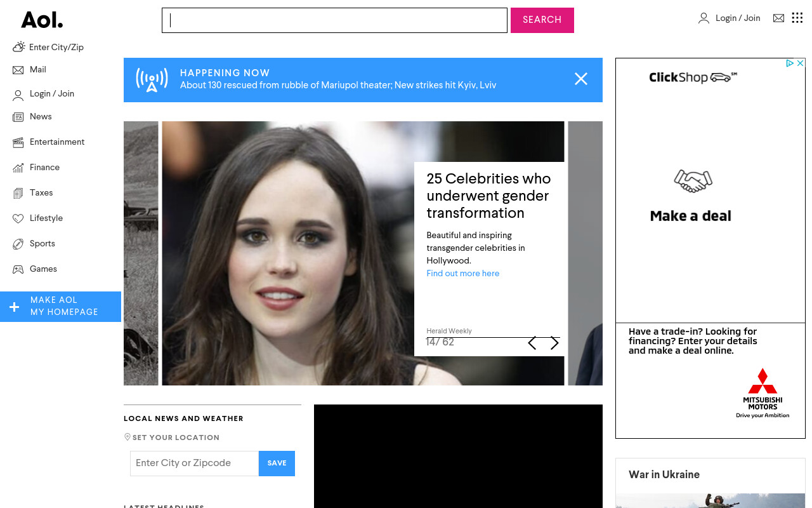Click the Mail envelope icon in sidebar

[x=18, y=70]
